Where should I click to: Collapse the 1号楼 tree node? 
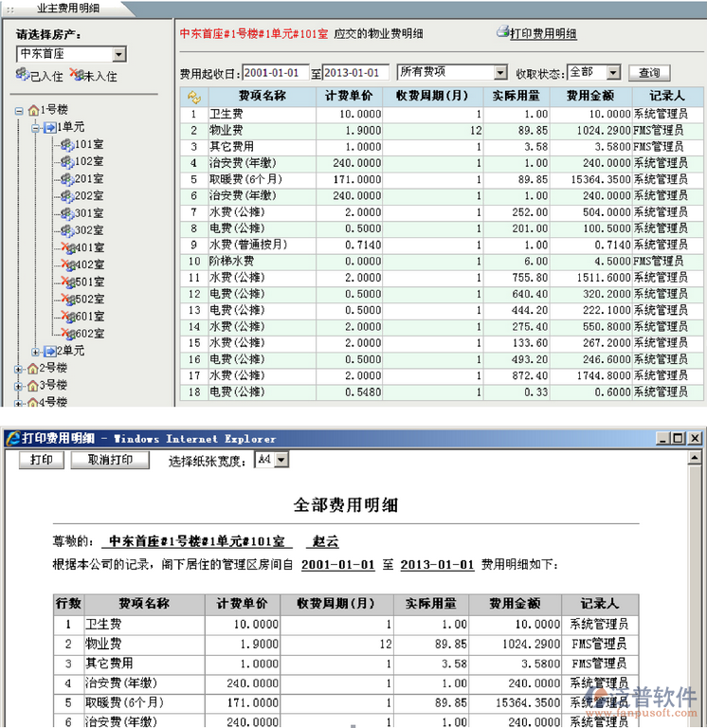tap(19, 111)
